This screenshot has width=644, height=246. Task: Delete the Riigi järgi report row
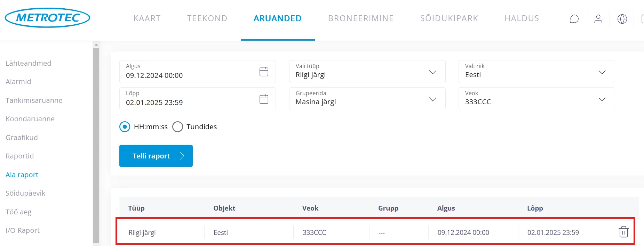coord(623,232)
